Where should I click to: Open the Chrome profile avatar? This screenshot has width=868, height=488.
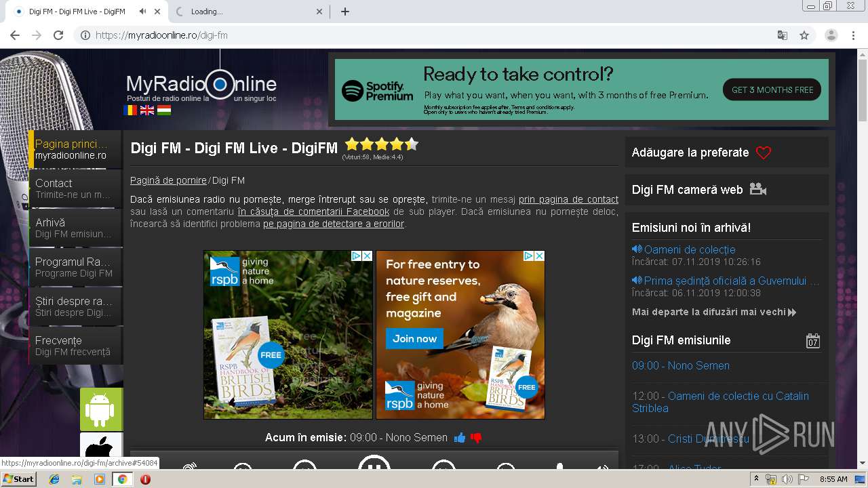[831, 35]
